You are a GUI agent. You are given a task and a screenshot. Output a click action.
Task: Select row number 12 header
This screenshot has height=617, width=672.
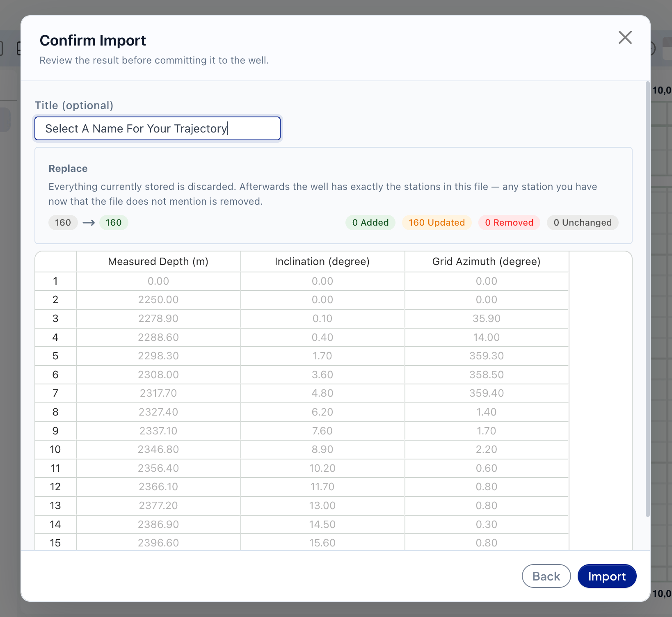(55, 487)
